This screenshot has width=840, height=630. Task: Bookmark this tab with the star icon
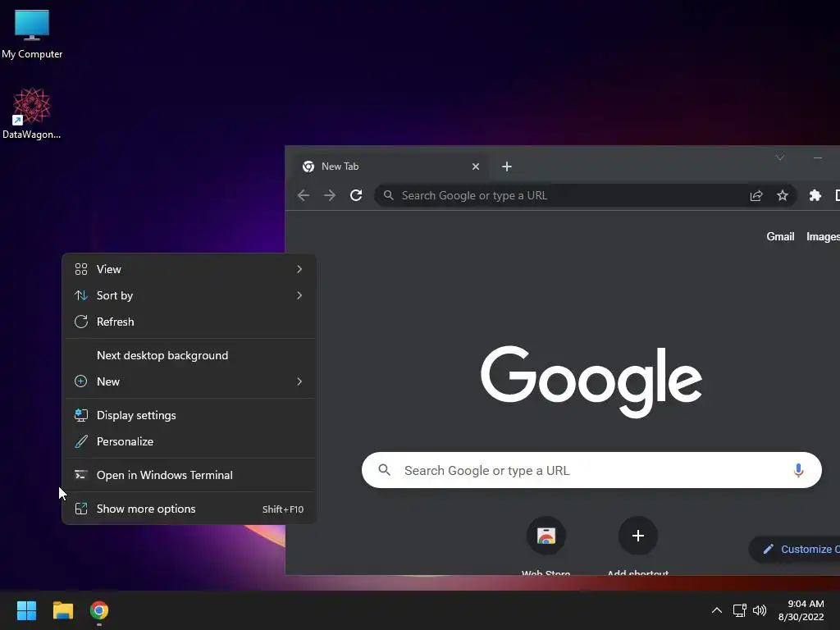782,195
